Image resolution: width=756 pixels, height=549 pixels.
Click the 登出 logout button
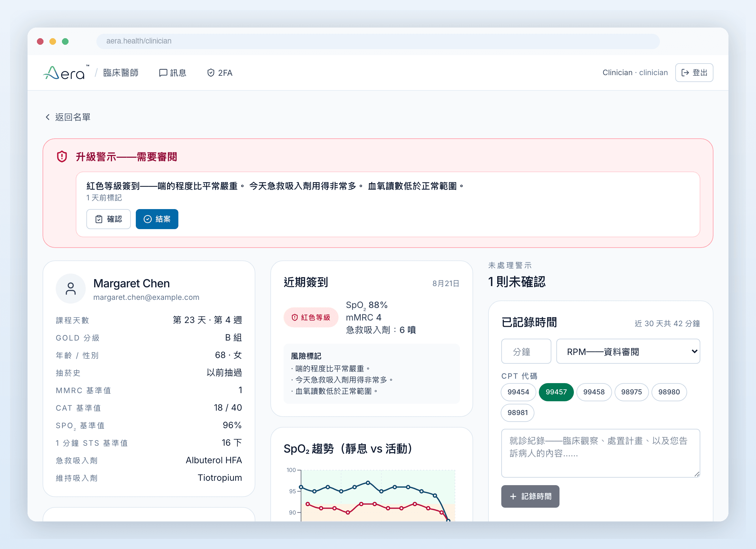694,73
